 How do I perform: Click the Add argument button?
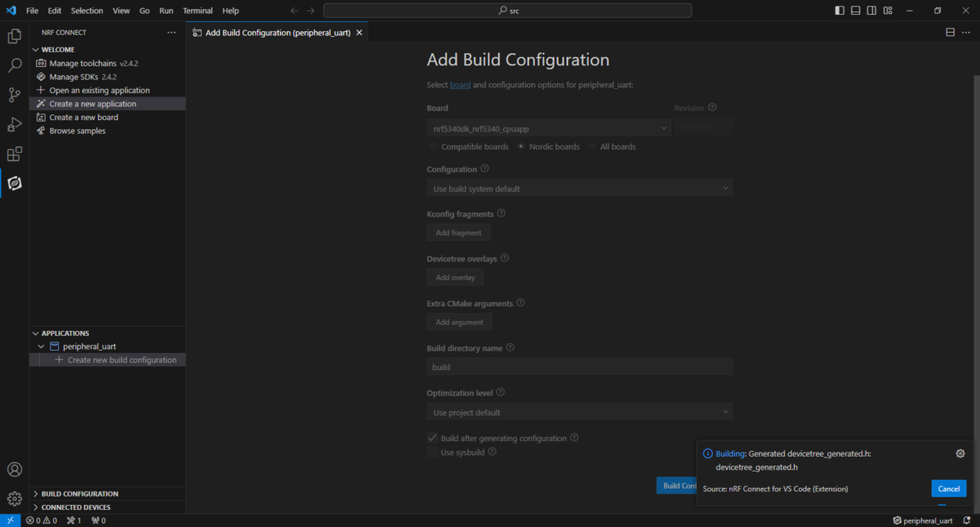point(459,322)
